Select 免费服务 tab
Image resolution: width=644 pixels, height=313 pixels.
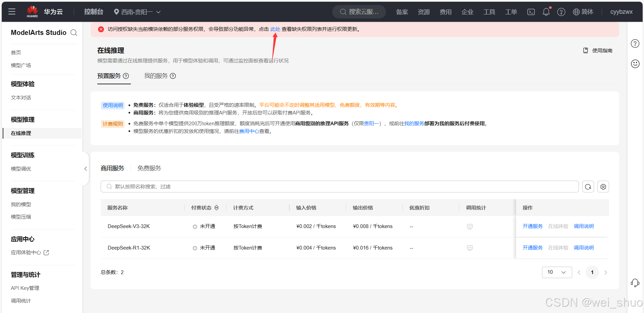tap(149, 168)
